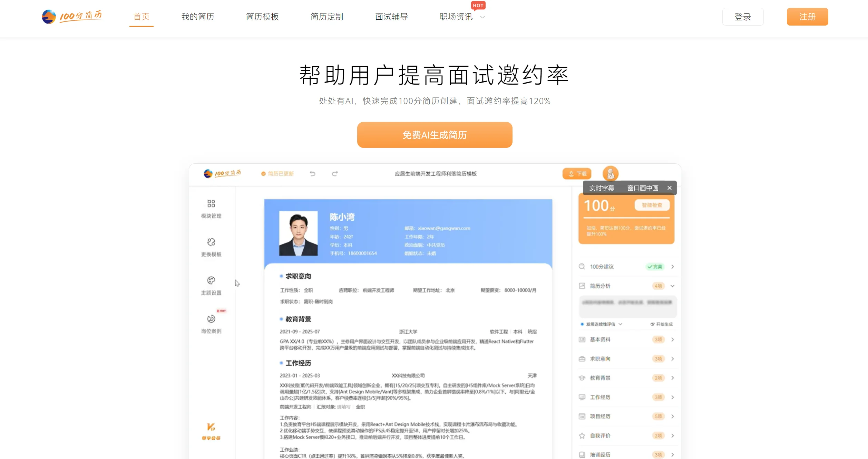View 岗位案例 marked with HOT badge
This screenshot has height=459, width=868.
(211, 320)
